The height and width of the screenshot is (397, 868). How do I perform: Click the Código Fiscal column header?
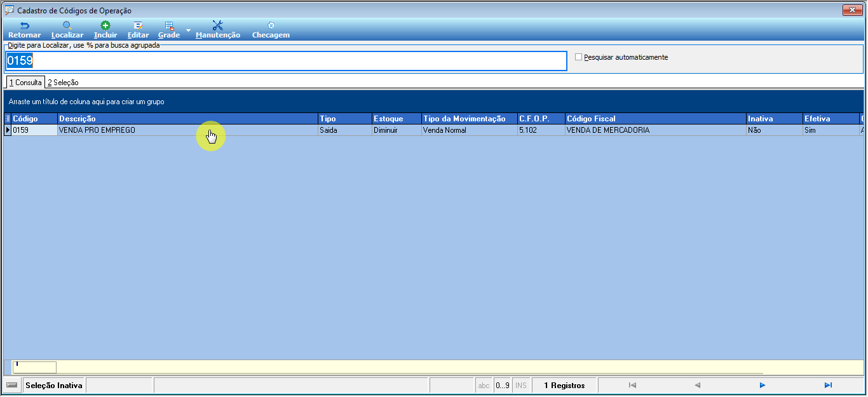(x=655, y=119)
